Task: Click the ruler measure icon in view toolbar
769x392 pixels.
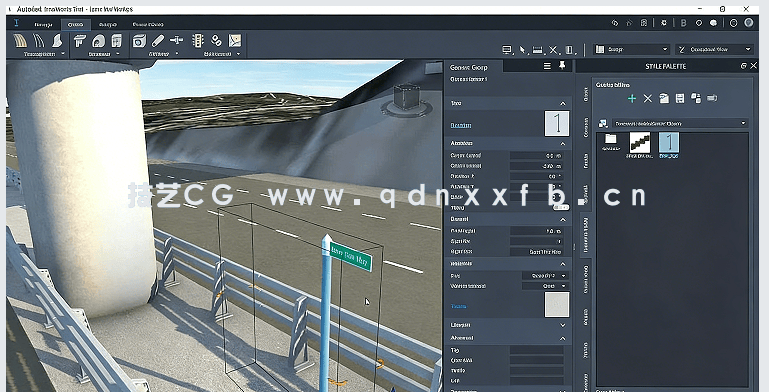Action: coord(538,50)
